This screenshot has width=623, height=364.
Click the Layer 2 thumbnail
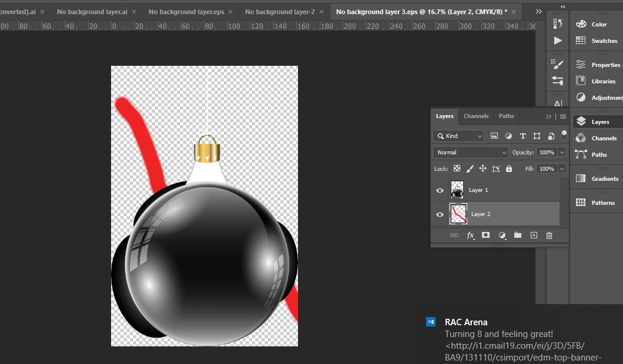457,214
